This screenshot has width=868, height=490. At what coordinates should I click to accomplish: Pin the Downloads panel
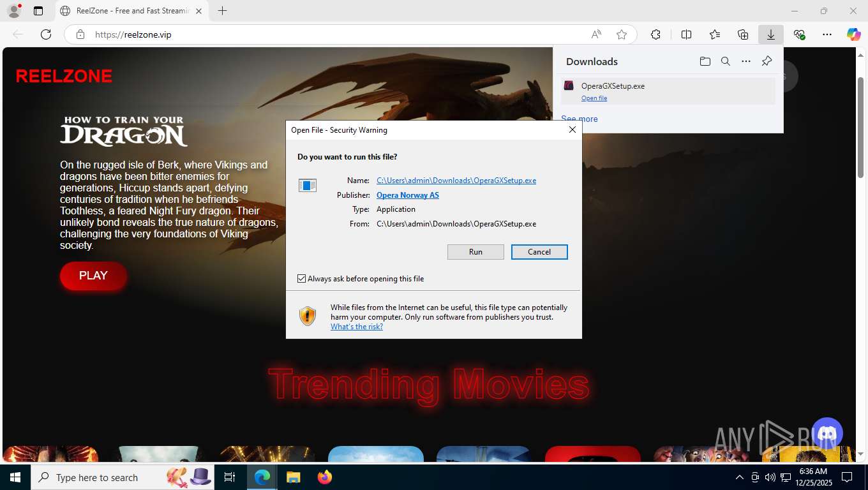pyautogui.click(x=767, y=61)
